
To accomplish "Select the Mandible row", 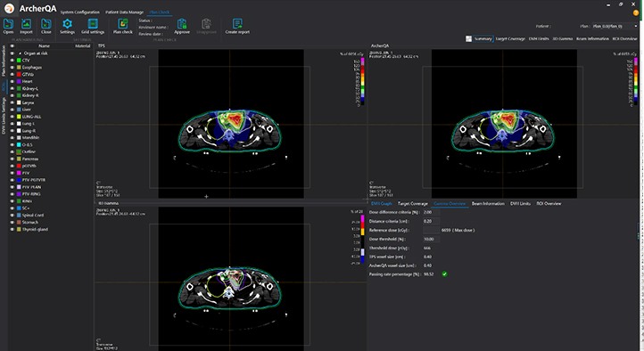I will pyautogui.click(x=50, y=138).
